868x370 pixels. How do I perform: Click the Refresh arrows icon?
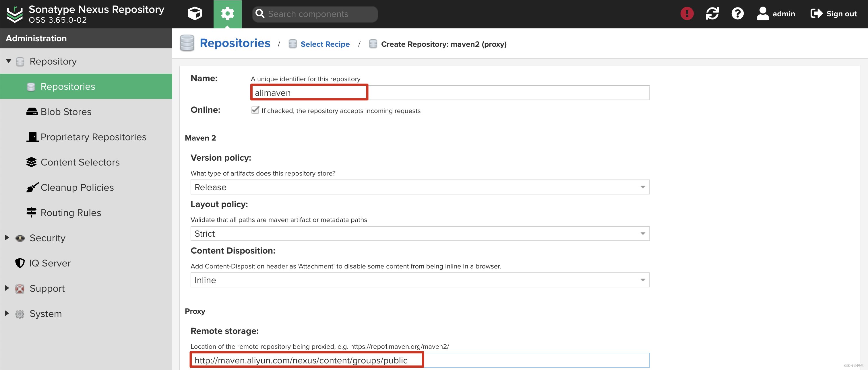(712, 13)
